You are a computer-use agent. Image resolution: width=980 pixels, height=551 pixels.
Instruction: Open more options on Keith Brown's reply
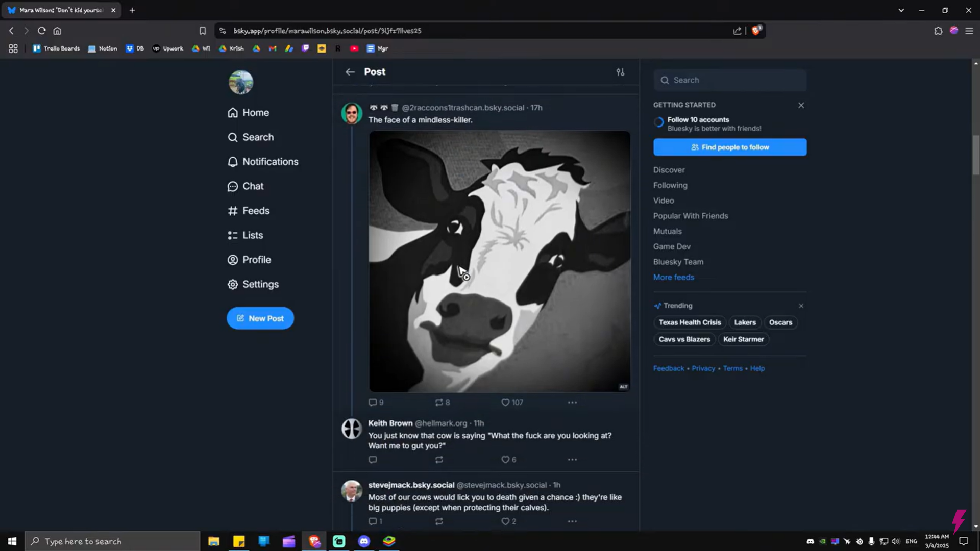tap(572, 460)
